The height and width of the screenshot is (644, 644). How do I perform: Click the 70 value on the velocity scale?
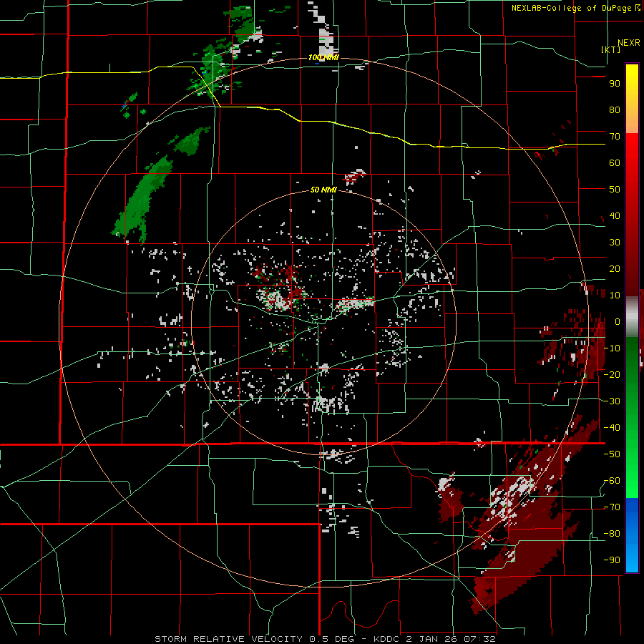tap(615, 137)
